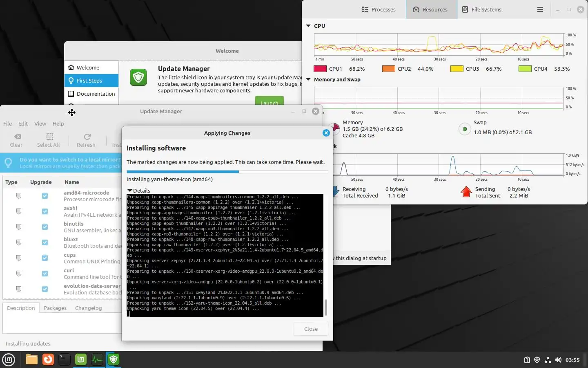
Task: Click the installation progress bar
Action: coord(227,172)
